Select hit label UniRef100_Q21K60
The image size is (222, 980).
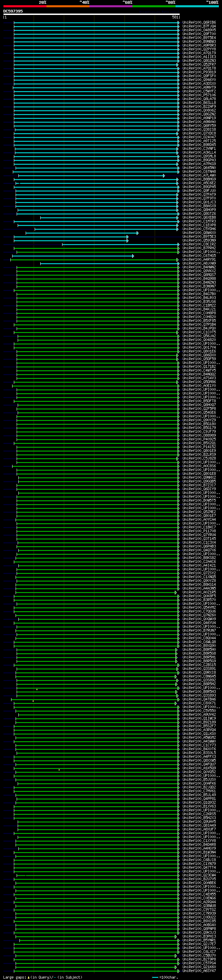(x=199, y=967)
